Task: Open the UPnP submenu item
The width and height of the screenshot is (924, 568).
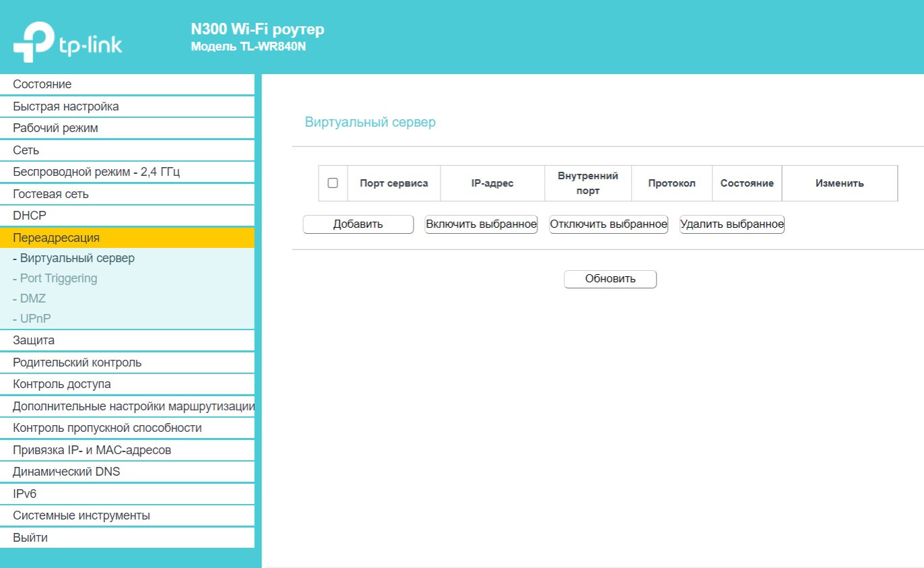Action: click(x=35, y=319)
